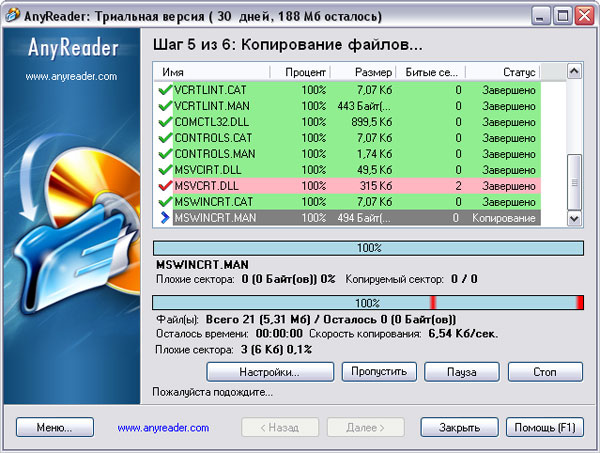The width and height of the screenshot is (600, 453).
Task: Pause copying with the Пауза button
Action: [461, 371]
